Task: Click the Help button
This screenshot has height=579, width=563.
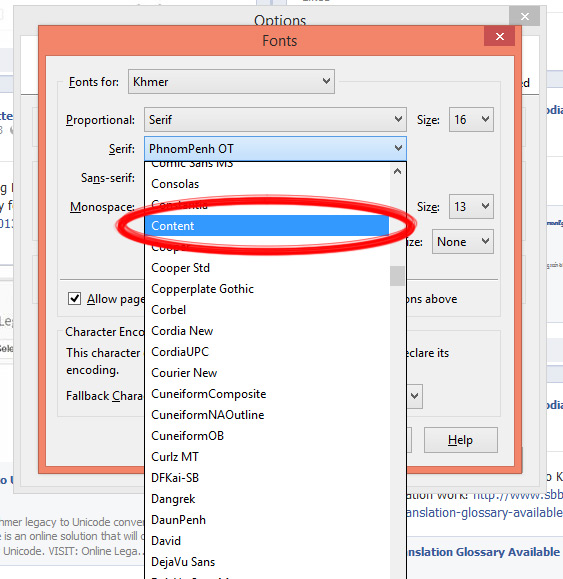Action: (460, 440)
